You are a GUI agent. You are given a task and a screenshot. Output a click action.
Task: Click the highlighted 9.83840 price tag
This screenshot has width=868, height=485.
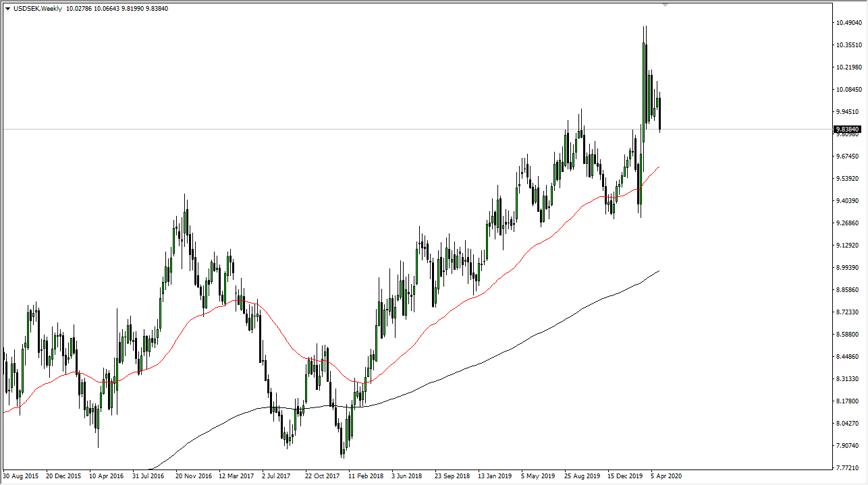(849, 129)
